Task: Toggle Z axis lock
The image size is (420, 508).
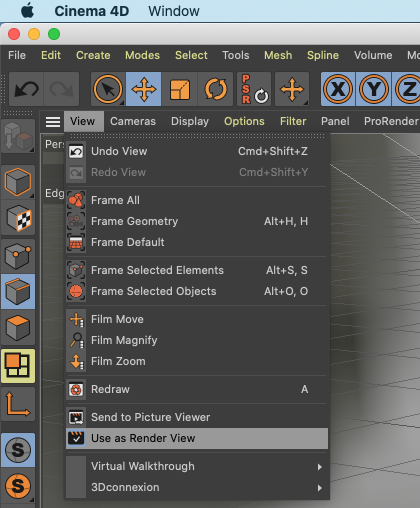Action: pyautogui.click(x=407, y=89)
